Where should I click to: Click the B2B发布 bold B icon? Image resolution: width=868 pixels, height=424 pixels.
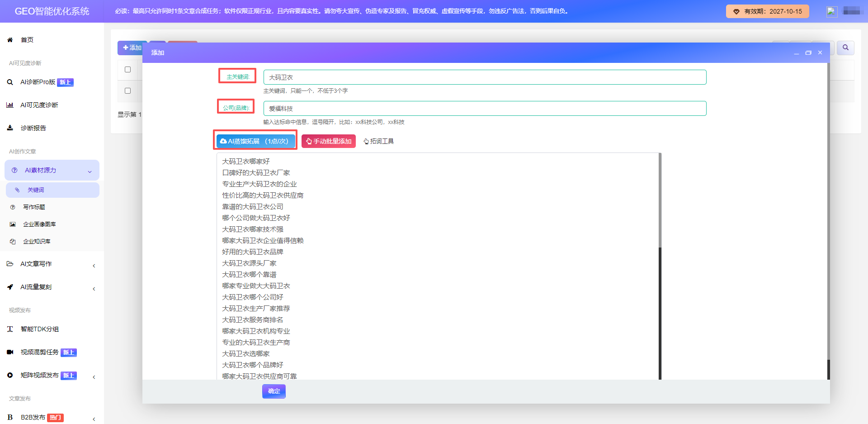10,417
